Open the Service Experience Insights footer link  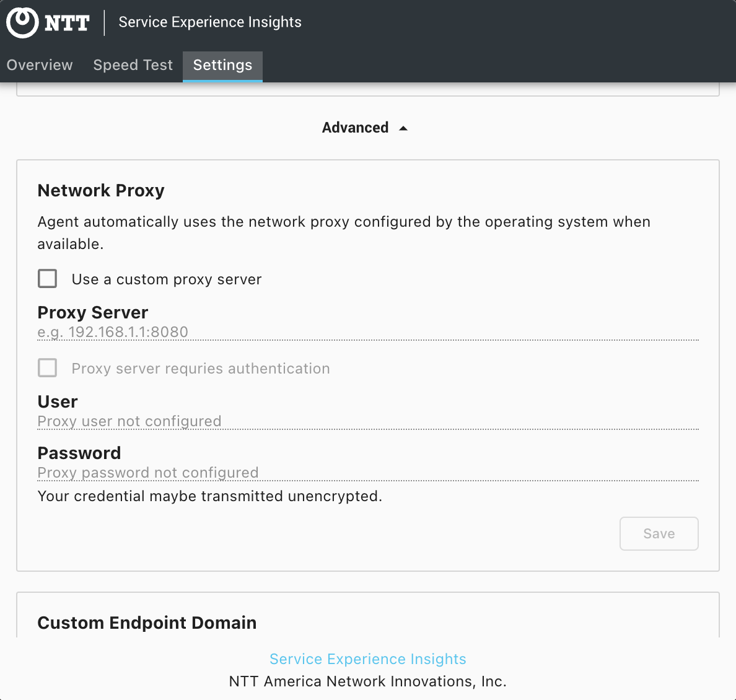point(367,659)
